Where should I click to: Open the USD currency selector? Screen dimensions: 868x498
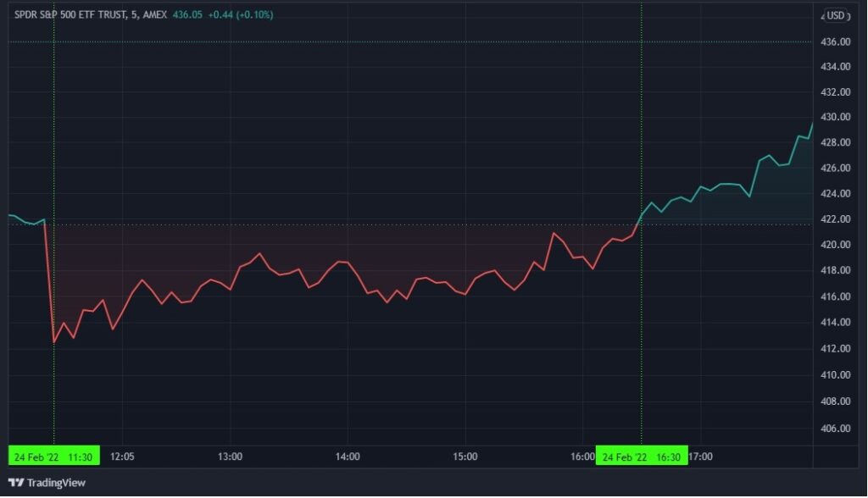836,15
